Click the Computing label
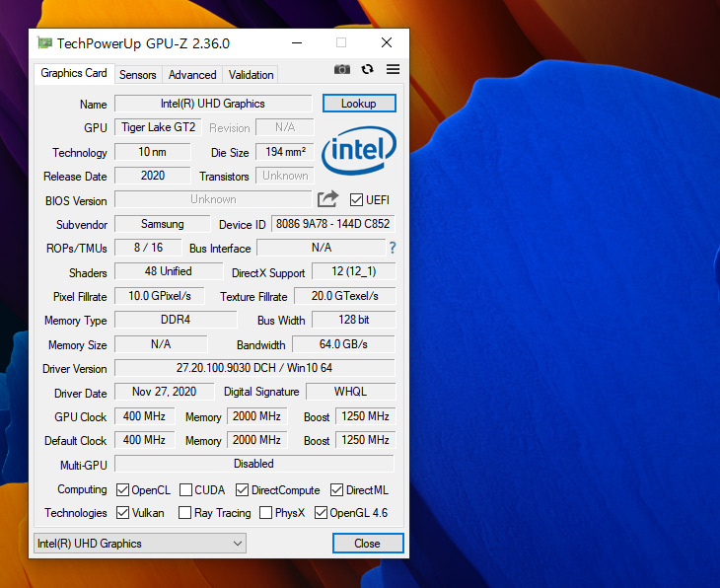The image size is (720, 588). (82, 489)
